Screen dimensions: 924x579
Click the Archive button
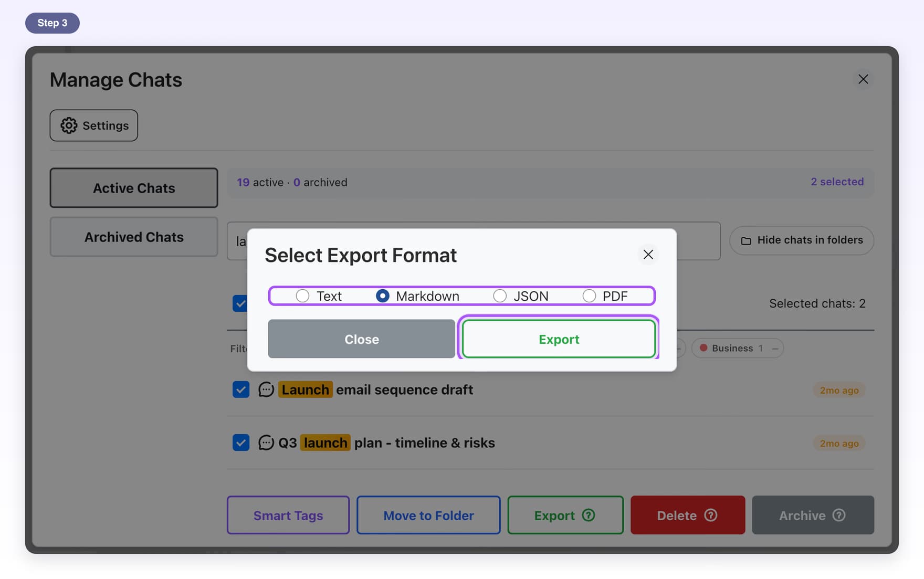813,515
